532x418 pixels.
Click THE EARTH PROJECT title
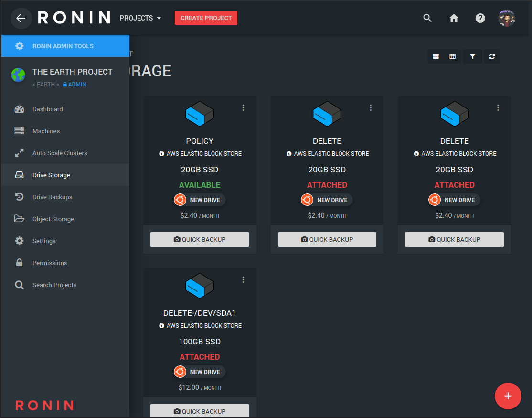[x=72, y=72]
